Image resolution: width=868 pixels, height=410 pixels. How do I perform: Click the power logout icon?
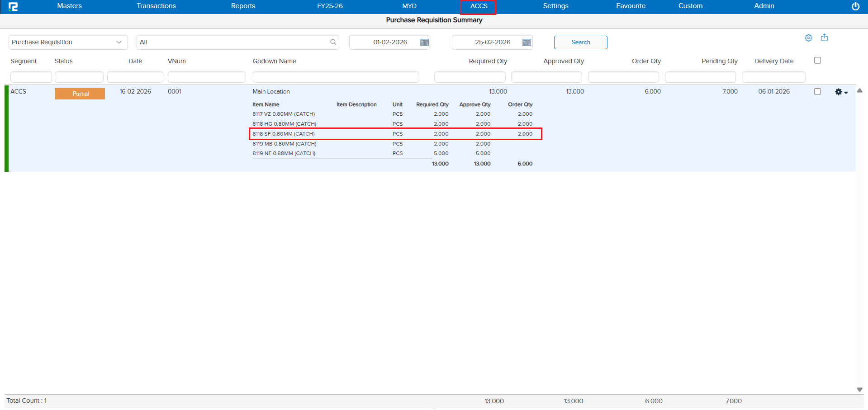855,6
